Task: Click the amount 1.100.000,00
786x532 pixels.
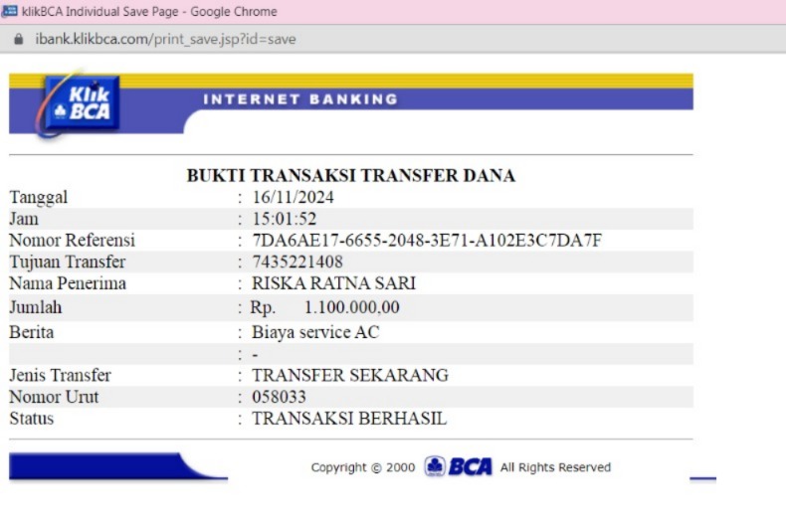Action: click(351, 308)
